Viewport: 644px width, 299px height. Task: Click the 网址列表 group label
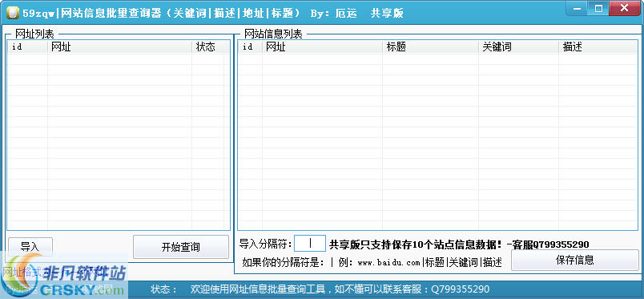(x=34, y=34)
